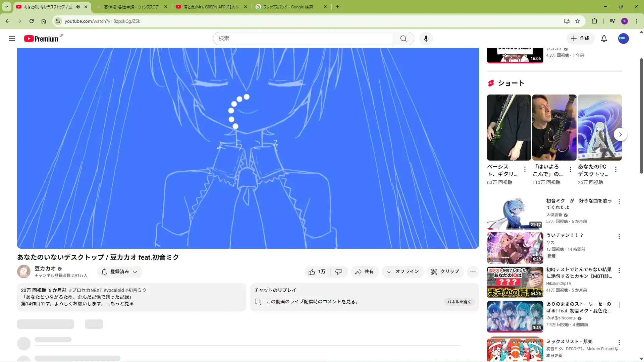
Task: Click the magnifier search button
Action: (x=403, y=39)
